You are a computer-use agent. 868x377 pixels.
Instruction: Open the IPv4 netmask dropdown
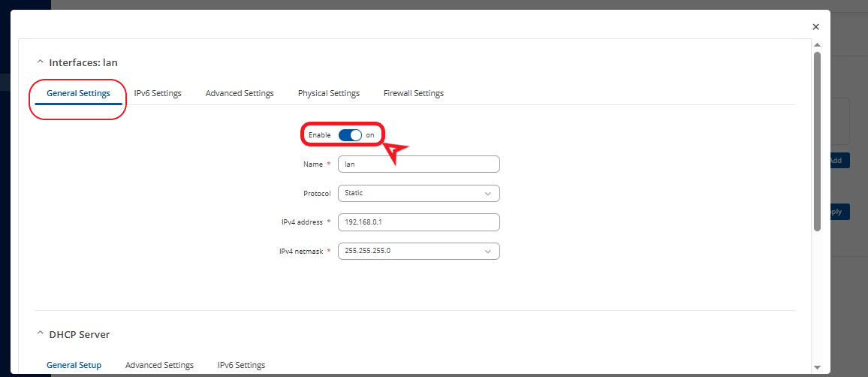[x=418, y=251]
